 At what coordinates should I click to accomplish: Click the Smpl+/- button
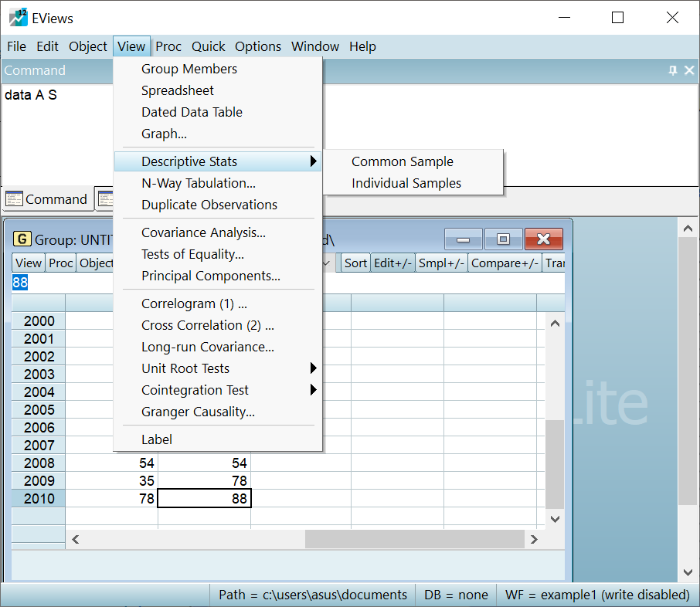pyautogui.click(x=441, y=263)
